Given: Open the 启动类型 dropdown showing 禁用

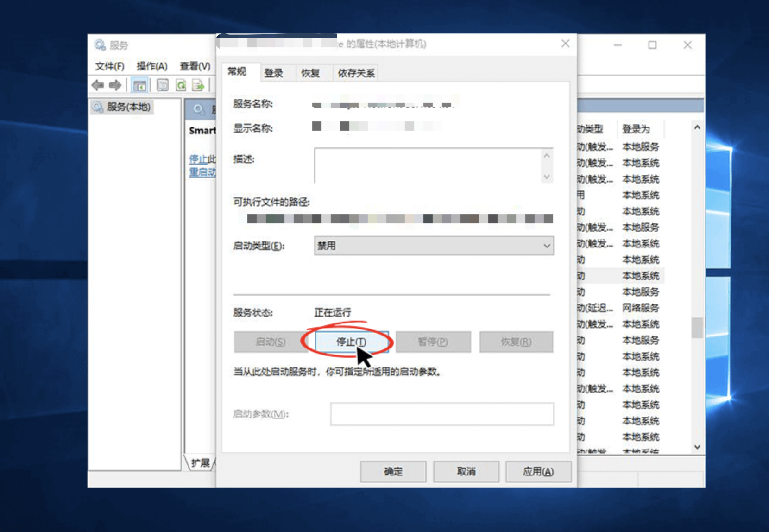Looking at the screenshot, I should coord(547,246).
